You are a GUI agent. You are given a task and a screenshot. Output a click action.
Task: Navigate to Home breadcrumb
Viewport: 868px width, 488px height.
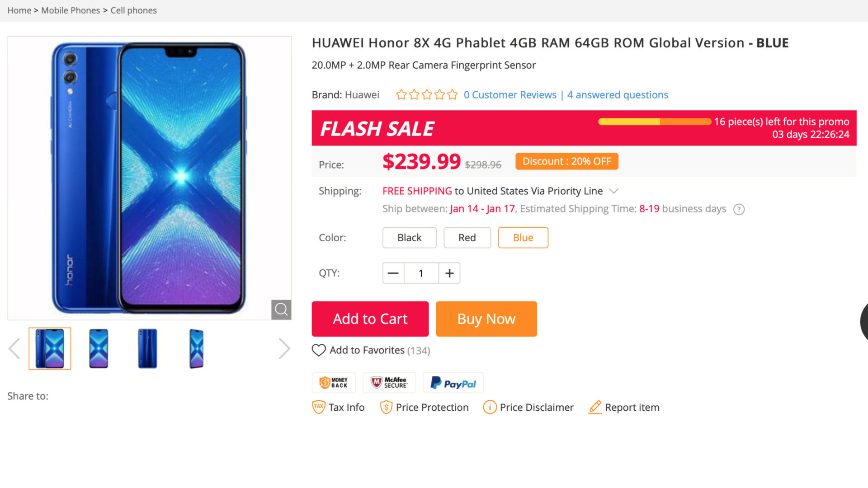pos(19,10)
